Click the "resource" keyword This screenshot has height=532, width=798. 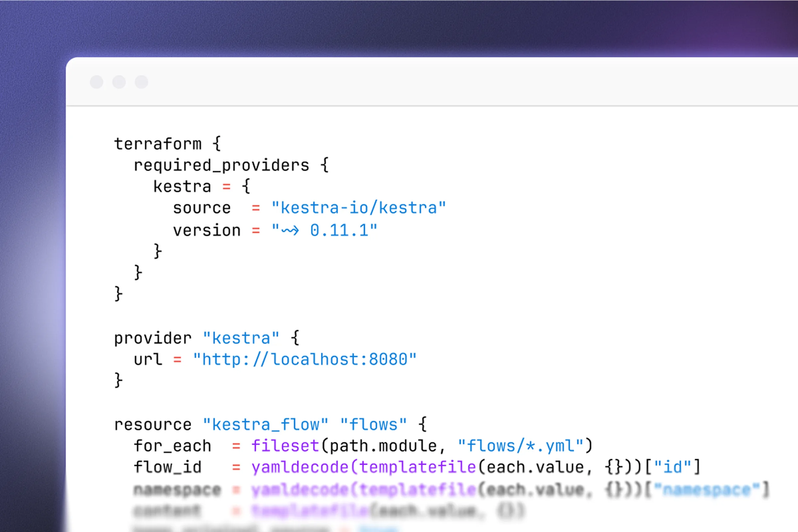[153, 425]
